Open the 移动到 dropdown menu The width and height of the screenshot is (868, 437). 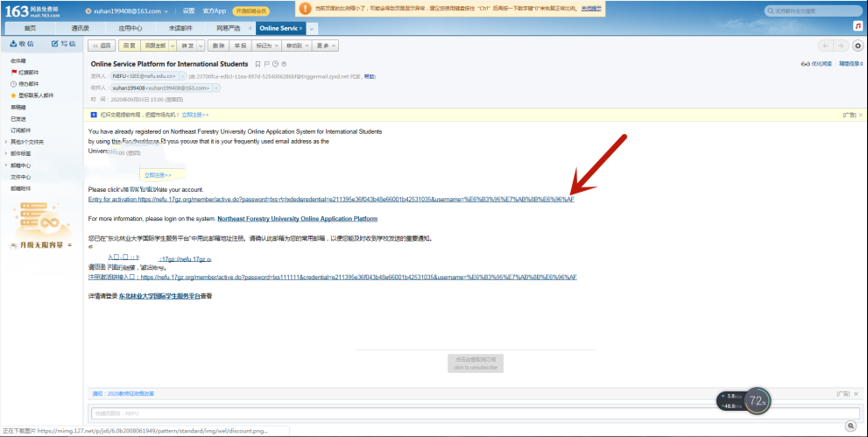tap(297, 46)
